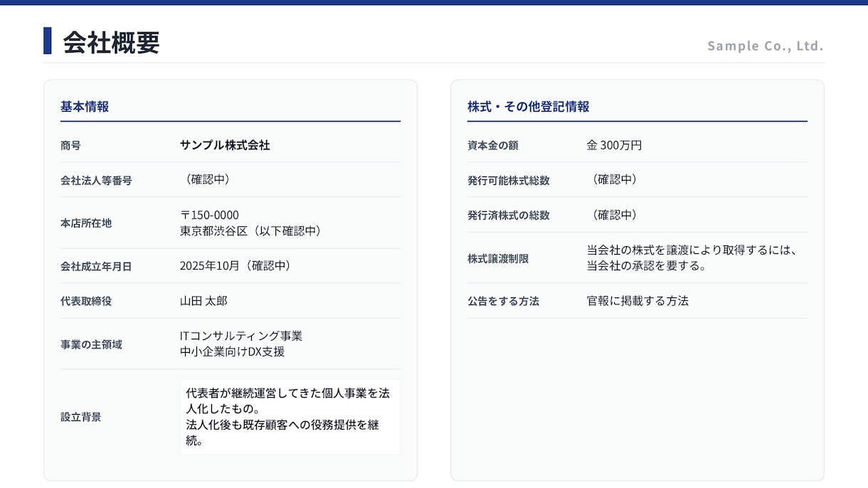868x488 pixels.
Task: Click the company name サンプル株式会社
Action: pyautogui.click(x=225, y=145)
